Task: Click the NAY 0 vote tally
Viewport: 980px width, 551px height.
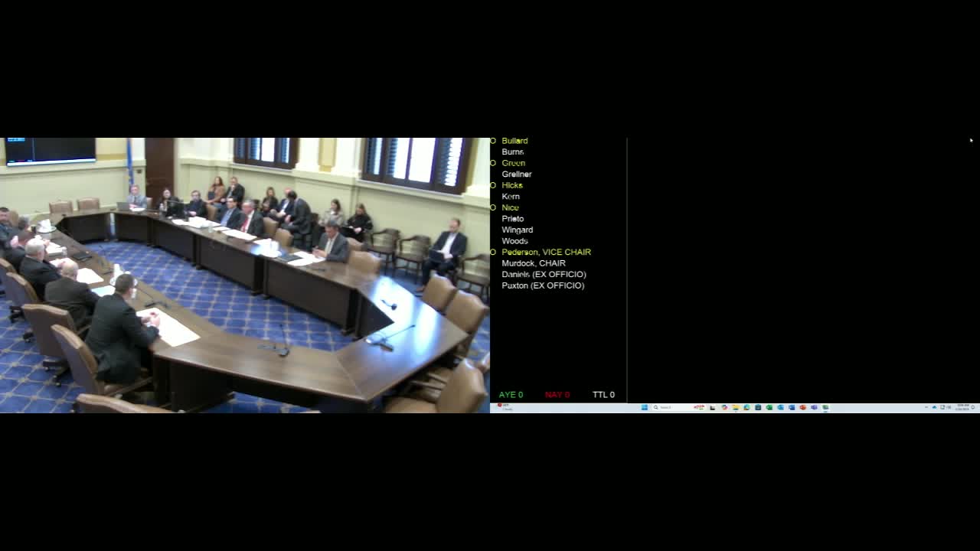Action: tap(557, 395)
